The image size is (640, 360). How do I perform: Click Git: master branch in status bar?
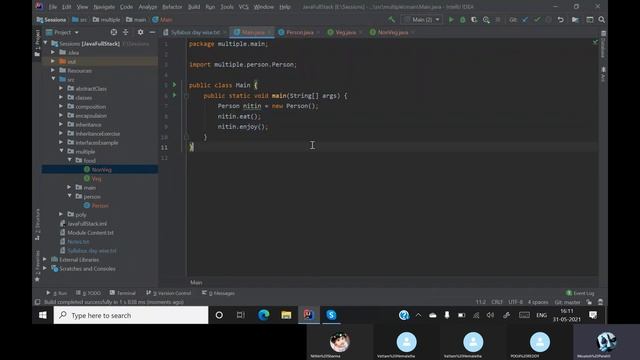pos(567,302)
